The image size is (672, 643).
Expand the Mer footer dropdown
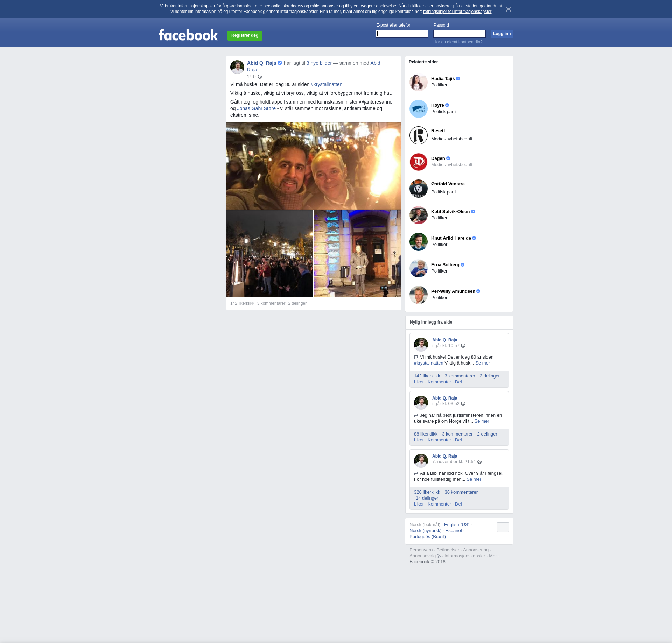click(x=494, y=556)
